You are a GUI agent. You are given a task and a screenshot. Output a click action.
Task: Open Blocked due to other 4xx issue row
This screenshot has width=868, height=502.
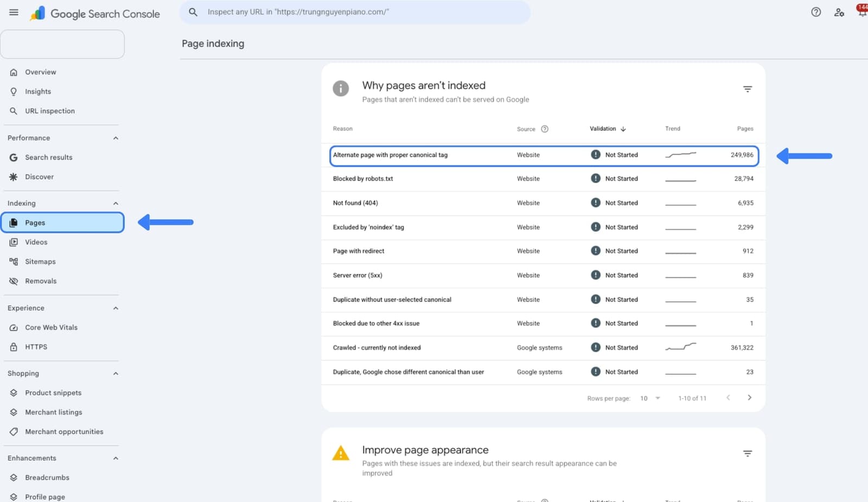(x=544, y=324)
